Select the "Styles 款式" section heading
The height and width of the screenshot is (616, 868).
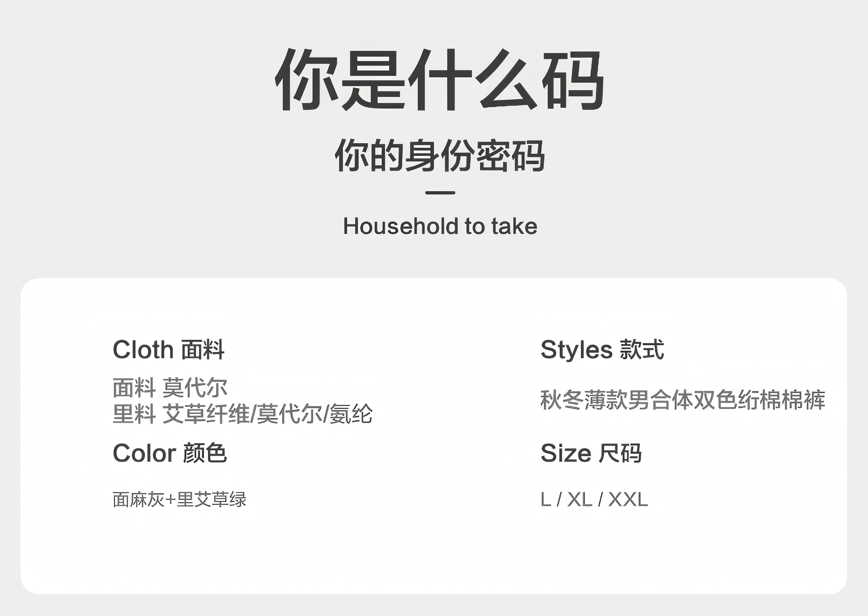tap(602, 349)
